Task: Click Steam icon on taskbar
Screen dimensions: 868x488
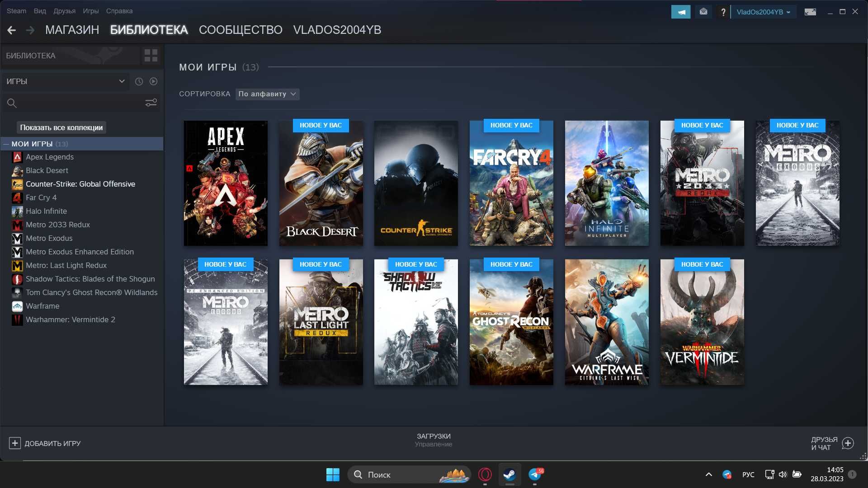Action: tap(510, 474)
